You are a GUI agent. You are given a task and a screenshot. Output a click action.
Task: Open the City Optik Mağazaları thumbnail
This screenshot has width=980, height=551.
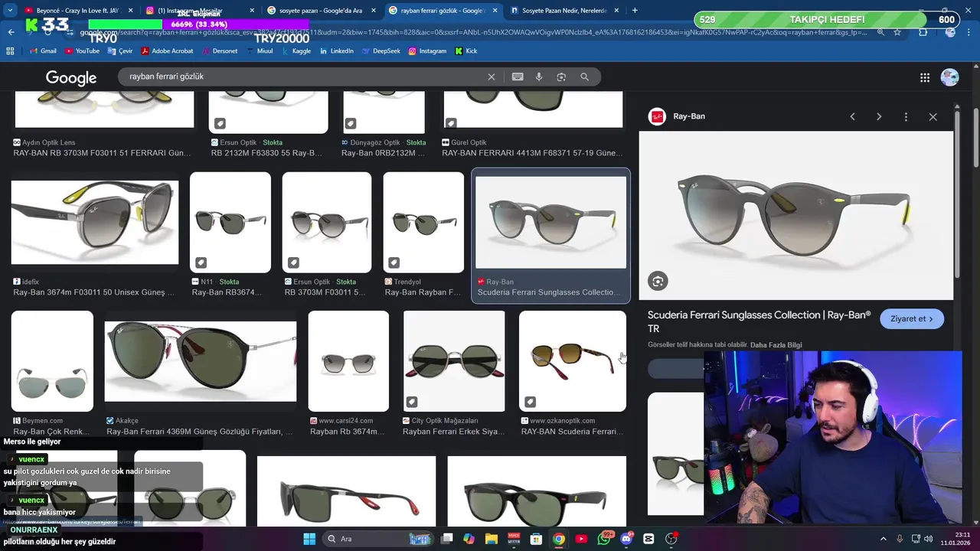[x=454, y=361]
